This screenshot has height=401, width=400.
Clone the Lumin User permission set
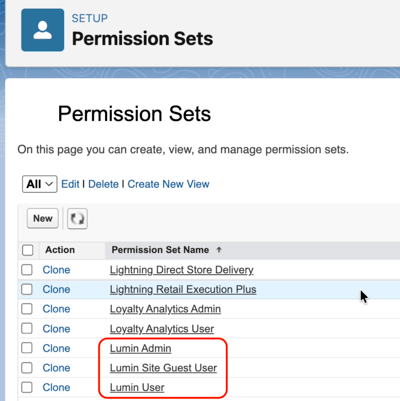click(x=56, y=387)
